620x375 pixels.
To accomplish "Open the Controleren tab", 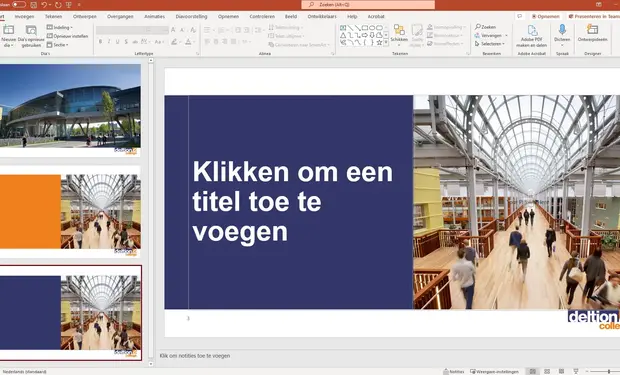I will click(x=262, y=17).
